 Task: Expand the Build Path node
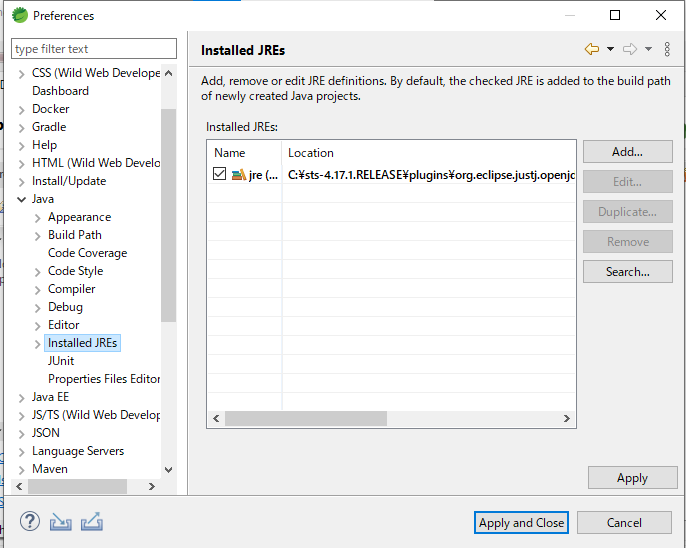coord(38,236)
